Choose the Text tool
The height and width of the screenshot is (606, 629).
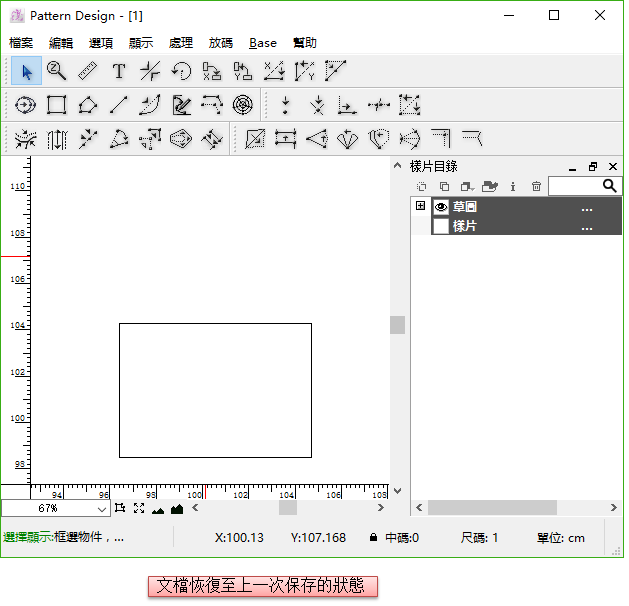(119, 71)
